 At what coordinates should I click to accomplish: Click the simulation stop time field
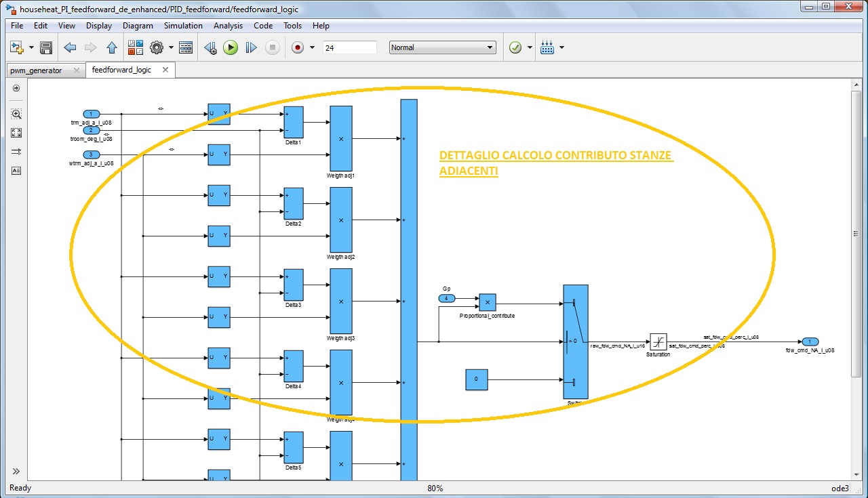349,47
